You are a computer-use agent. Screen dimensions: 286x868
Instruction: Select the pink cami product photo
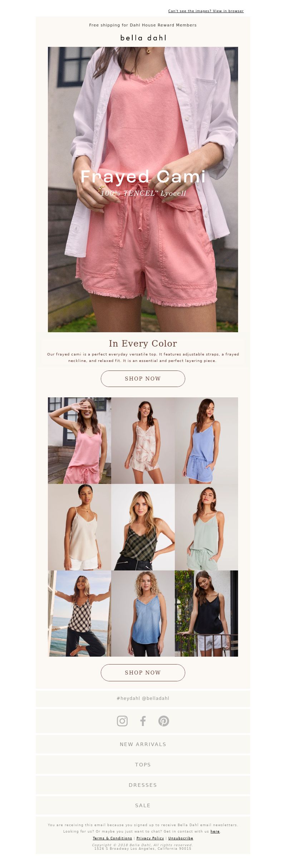pos(79,440)
